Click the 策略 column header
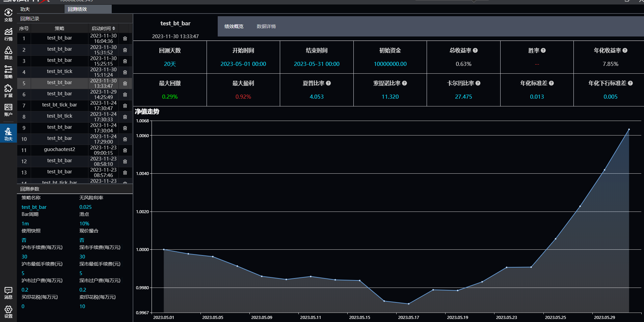This screenshot has width=644, height=322. click(x=59, y=28)
